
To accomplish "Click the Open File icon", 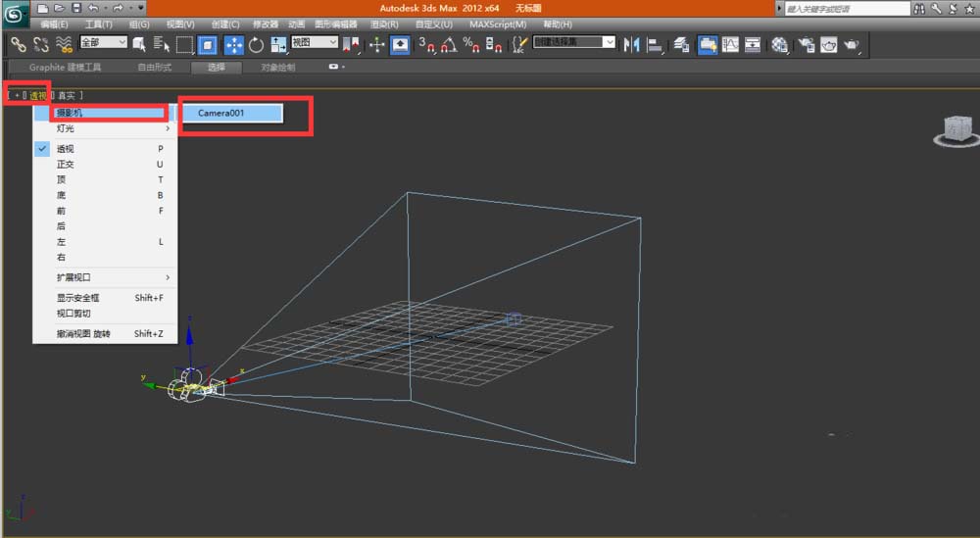I will click(60, 8).
